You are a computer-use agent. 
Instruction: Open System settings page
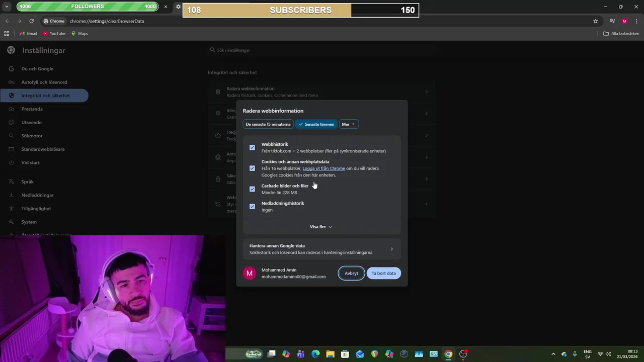pyautogui.click(x=29, y=222)
